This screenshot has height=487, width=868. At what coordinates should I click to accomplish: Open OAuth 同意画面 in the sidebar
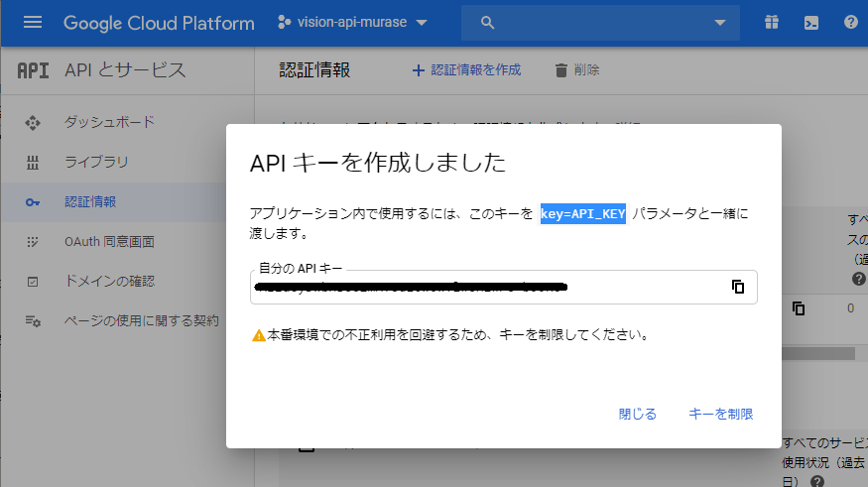[x=109, y=242]
